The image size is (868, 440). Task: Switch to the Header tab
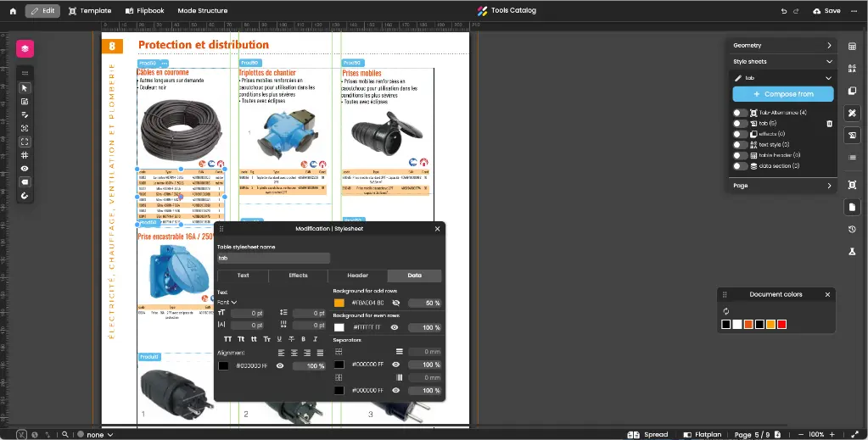tap(357, 275)
